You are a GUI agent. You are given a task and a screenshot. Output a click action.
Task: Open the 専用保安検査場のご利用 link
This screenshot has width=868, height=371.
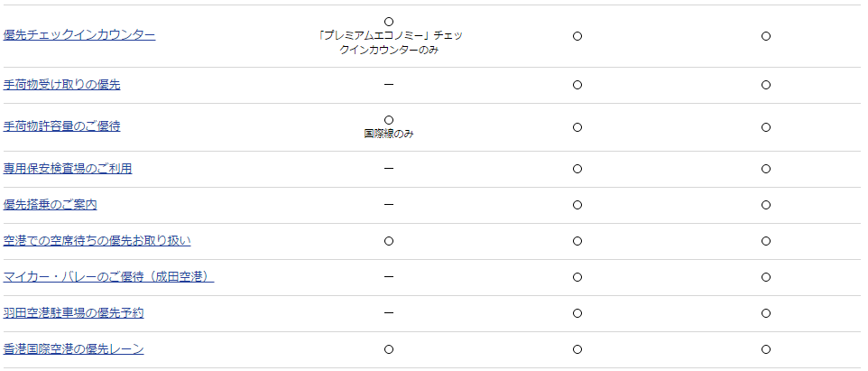click(x=68, y=168)
